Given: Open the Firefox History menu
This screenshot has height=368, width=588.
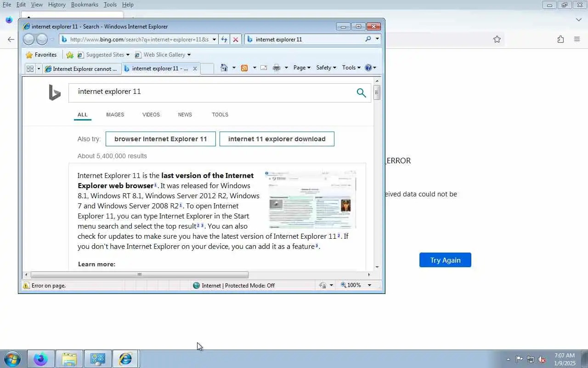Looking at the screenshot, I should 57,5.
